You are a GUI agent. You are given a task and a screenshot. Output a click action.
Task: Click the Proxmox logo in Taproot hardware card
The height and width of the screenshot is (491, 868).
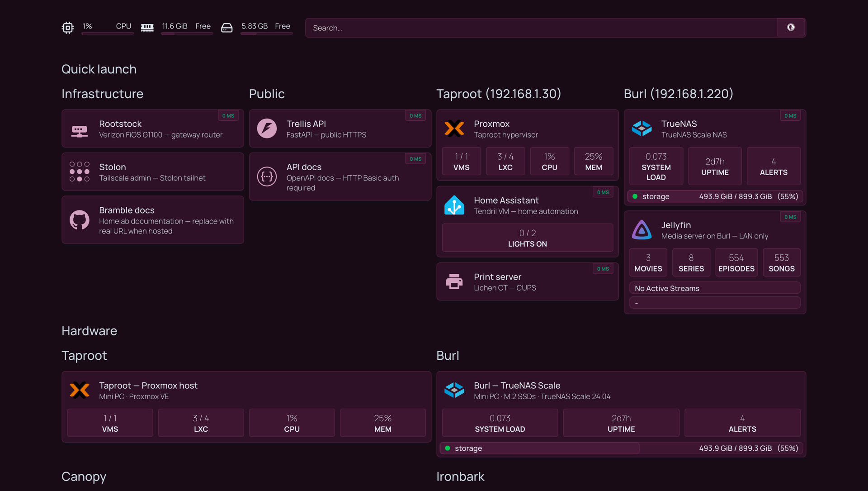click(80, 391)
